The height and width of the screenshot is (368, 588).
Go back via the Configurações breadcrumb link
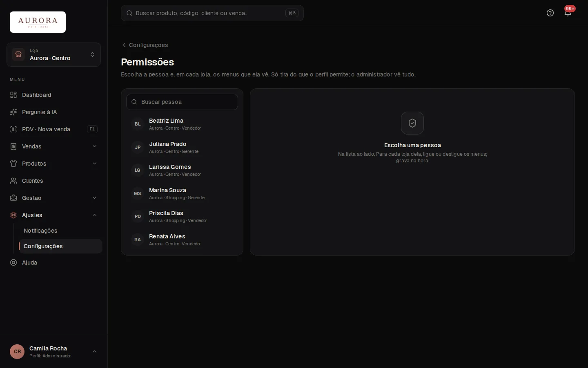(145, 45)
